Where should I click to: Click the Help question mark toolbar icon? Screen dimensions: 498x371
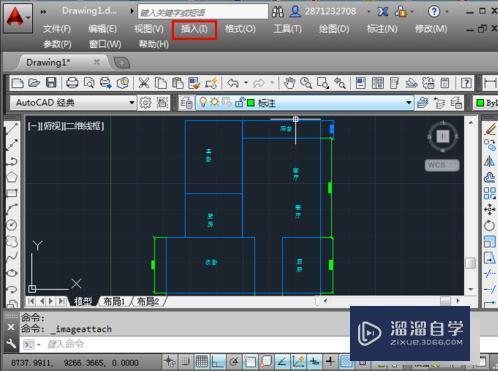(x=466, y=83)
